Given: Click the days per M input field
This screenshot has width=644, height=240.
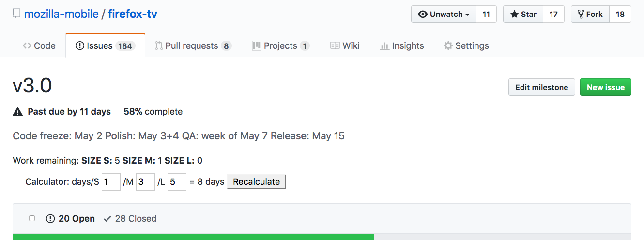Looking at the screenshot, I should [145, 182].
